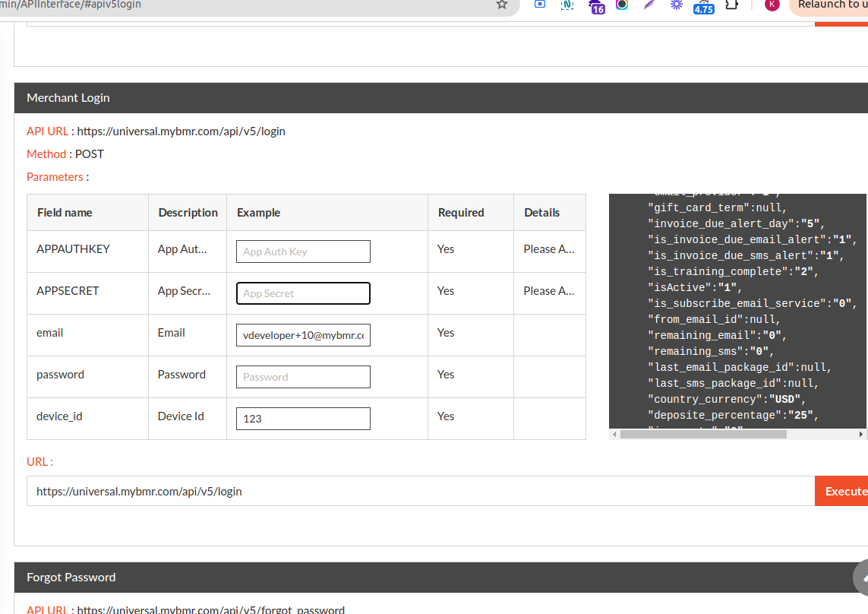Image resolution: width=868 pixels, height=614 pixels.
Task: Open the extension showing 4.75 badge
Action: pos(704,6)
